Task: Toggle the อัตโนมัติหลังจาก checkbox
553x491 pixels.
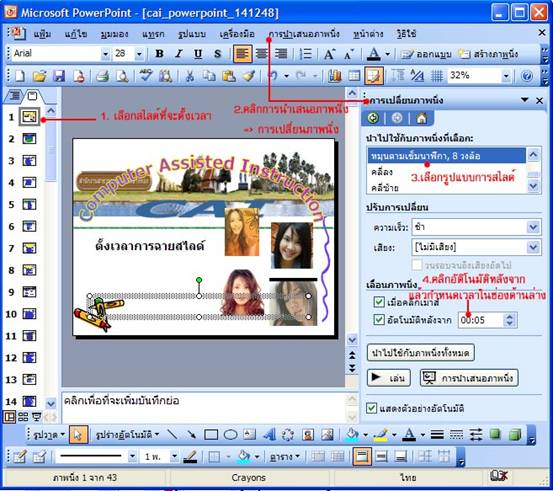Action: tap(379, 320)
